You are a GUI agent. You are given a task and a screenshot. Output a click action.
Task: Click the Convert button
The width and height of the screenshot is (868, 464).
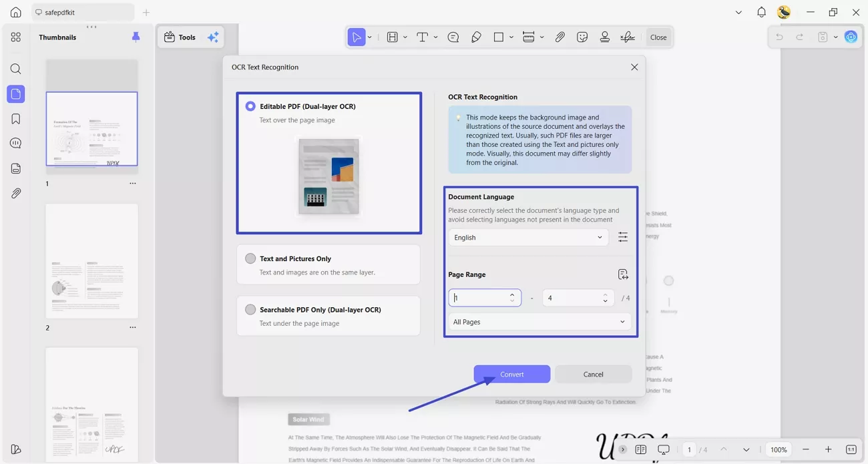click(x=511, y=374)
